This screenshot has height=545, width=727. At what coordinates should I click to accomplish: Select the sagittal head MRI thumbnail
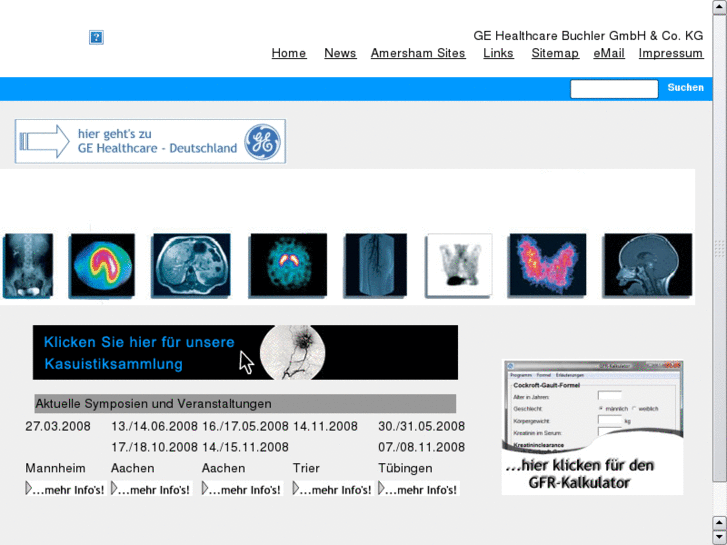click(x=648, y=265)
